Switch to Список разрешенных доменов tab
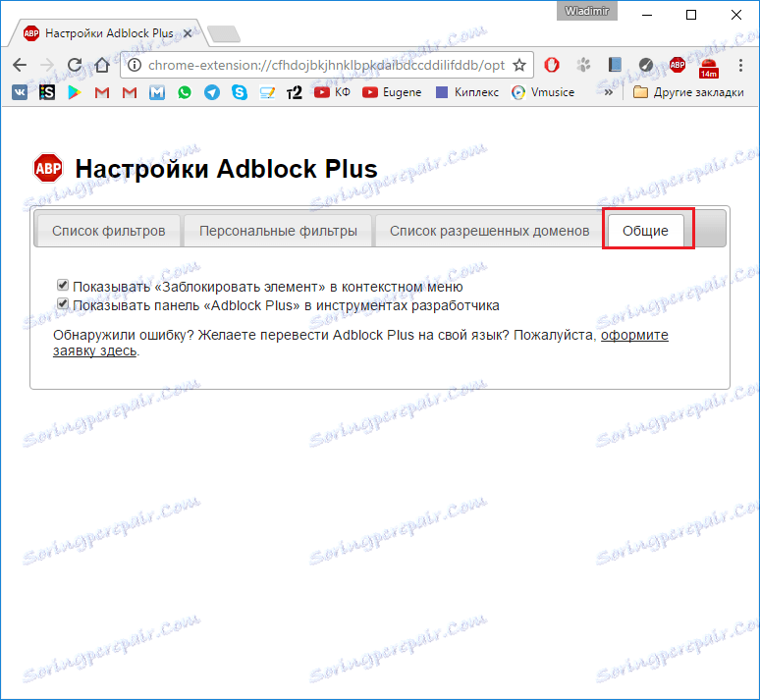This screenshot has width=760, height=700. (x=489, y=231)
